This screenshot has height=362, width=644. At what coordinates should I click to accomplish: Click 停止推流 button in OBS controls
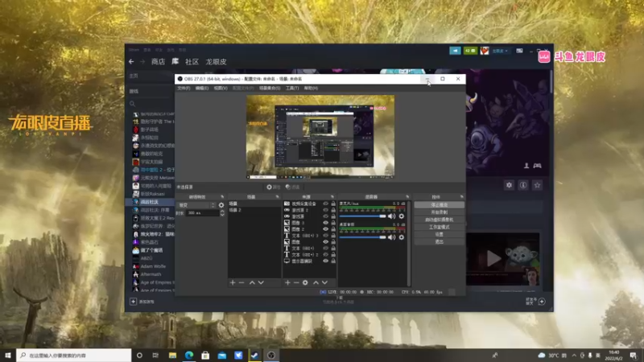(x=439, y=205)
